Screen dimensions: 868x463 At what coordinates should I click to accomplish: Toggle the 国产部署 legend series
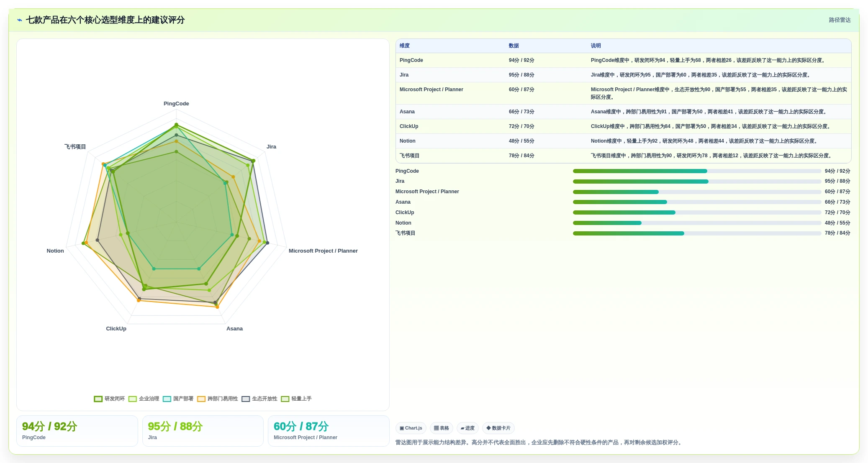tap(178, 399)
